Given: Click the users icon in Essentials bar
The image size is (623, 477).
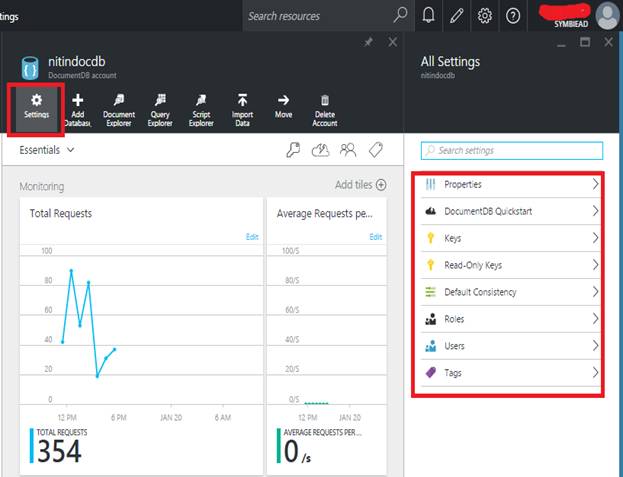Looking at the screenshot, I should [348, 150].
